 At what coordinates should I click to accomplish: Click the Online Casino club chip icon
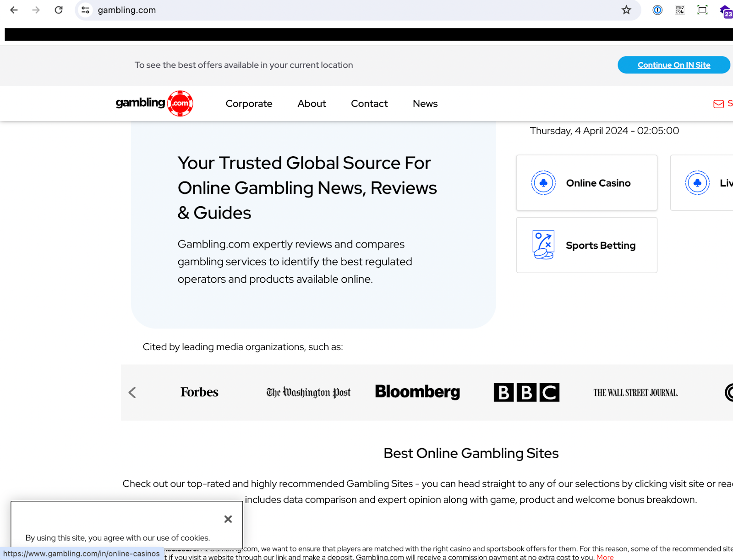click(x=543, y=183)
